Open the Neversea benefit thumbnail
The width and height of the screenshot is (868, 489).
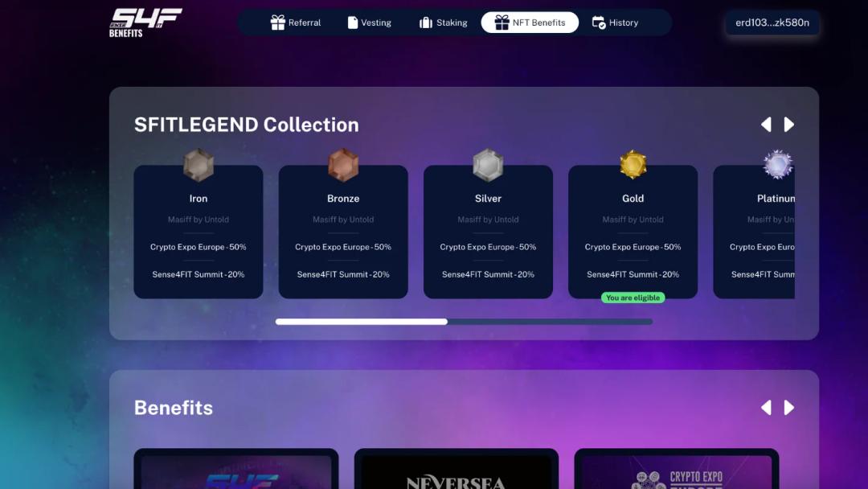[457, 469]
